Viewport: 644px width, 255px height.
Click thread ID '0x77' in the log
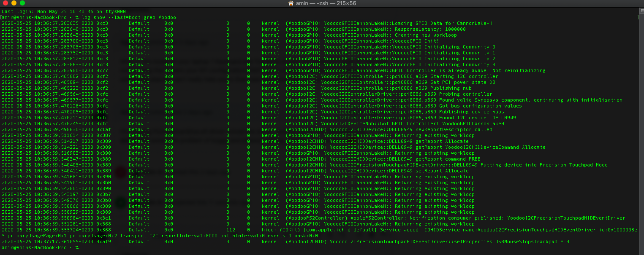click(x=102, y=70)
